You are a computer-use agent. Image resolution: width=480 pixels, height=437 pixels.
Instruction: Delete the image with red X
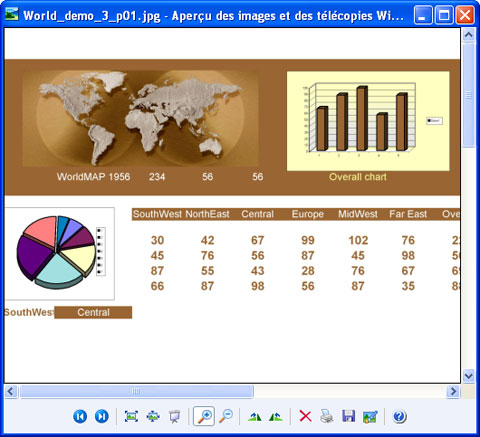point(305,416)
